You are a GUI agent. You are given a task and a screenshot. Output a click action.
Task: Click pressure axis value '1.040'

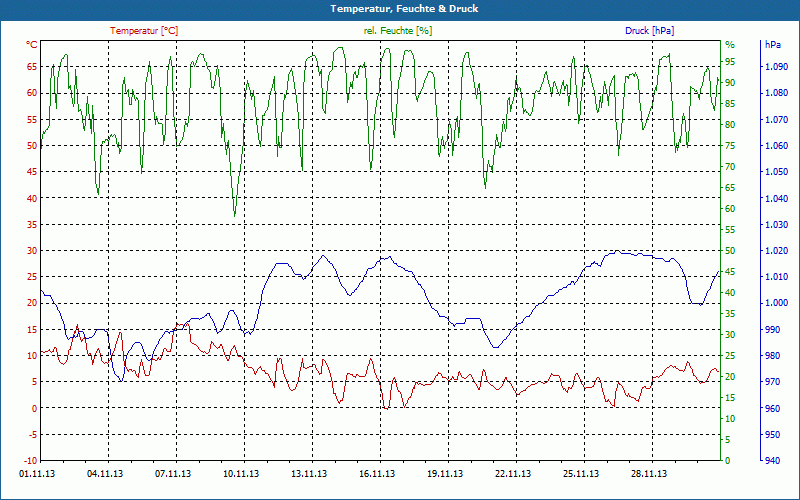tap(777, 198)
